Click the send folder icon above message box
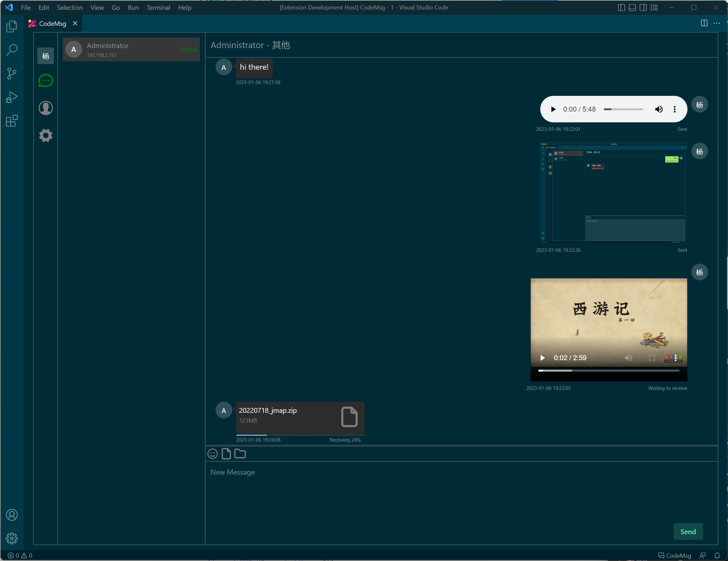Screen dimensions: 728x561 point(240,454)
